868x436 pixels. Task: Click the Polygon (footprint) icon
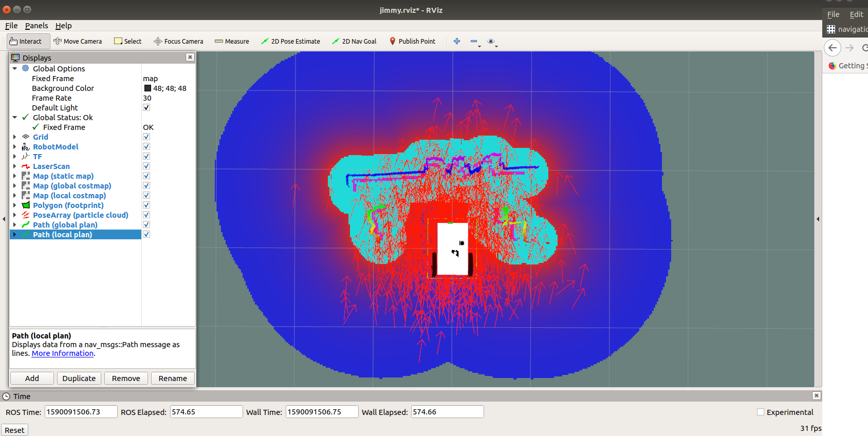pyautogui.click(x=26, y=205)
